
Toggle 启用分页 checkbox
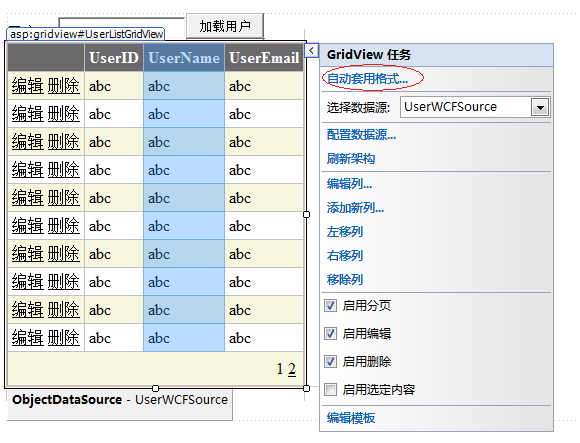(x=330, y=306)
